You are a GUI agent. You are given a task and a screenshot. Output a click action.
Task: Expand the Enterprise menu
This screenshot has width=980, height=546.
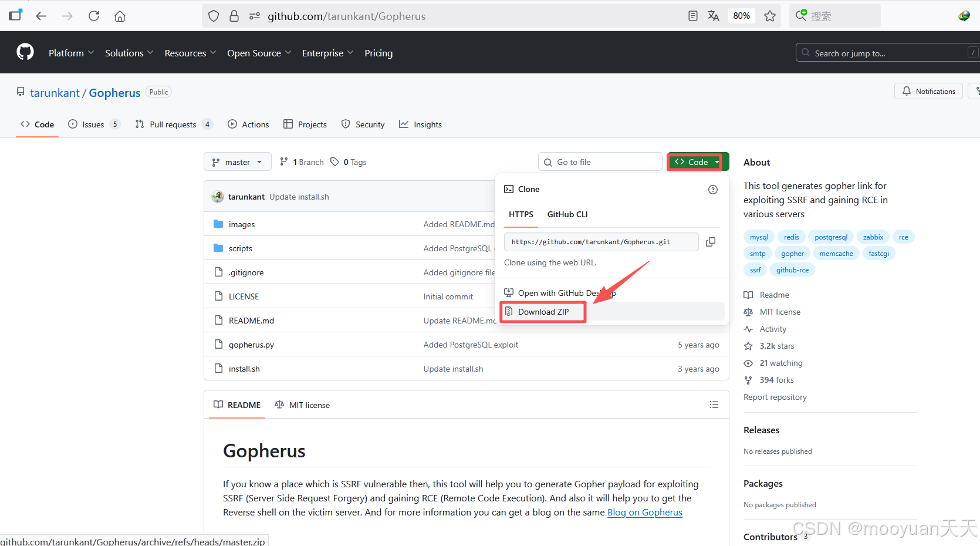coord(327,53)
